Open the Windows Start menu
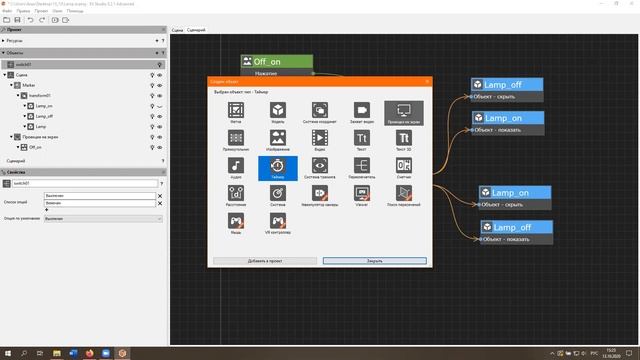 coord(7,353)
